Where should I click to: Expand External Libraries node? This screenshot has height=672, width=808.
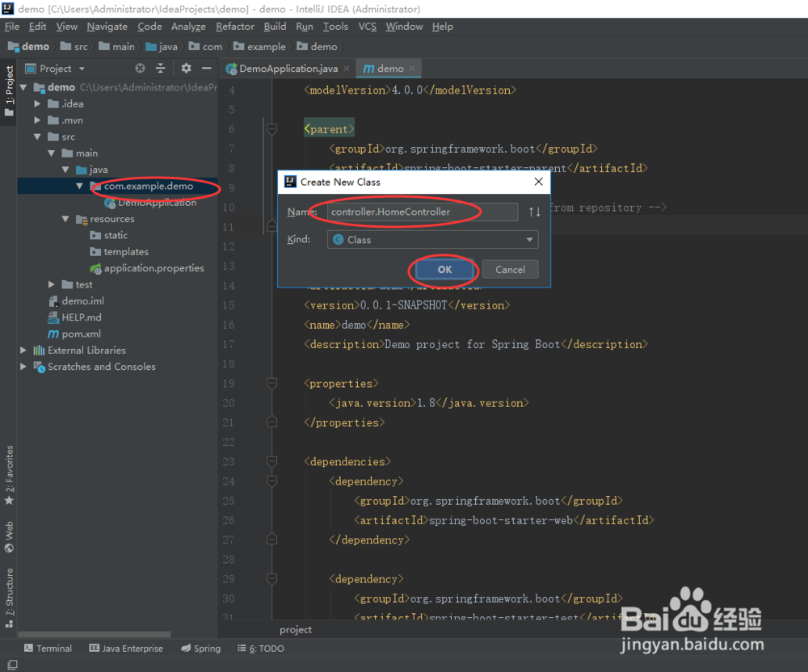(x=23, y=351)
